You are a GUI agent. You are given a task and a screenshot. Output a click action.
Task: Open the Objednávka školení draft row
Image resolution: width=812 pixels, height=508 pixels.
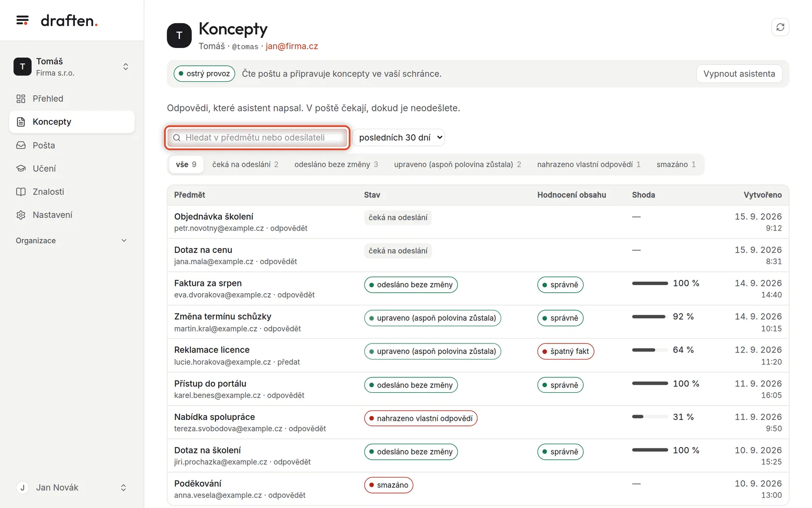point(478,222)
